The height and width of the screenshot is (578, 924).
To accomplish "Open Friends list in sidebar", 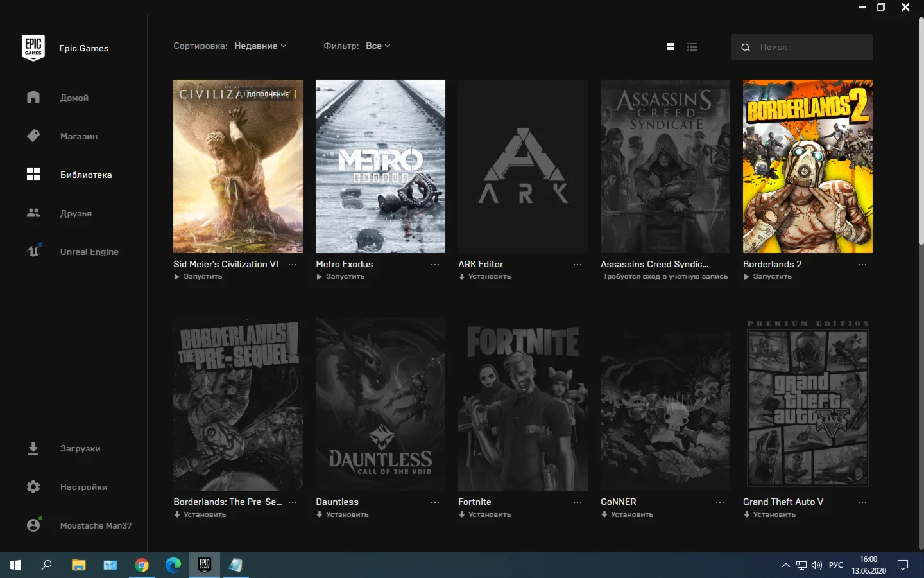I will [33, 213].
